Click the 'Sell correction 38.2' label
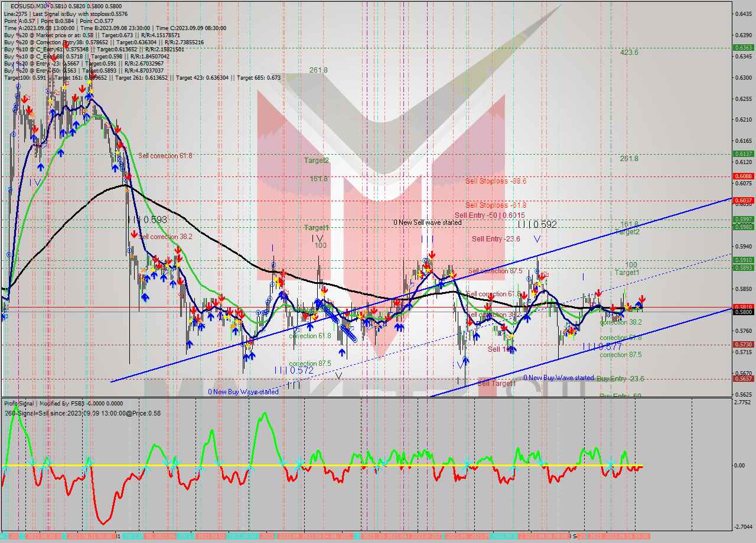The width and height of the screenshot is (756, 543). pos(165,237)
